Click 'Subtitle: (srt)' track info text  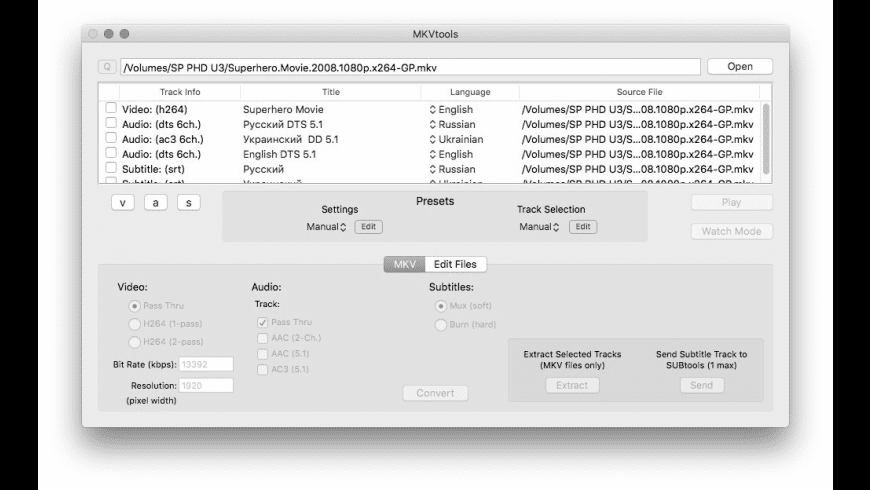[x=153, y=170]
